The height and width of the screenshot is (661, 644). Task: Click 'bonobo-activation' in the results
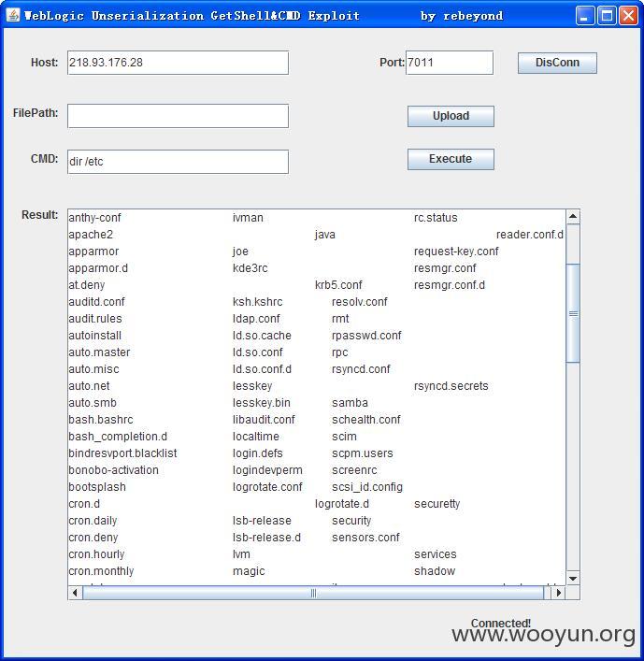point(114,470)
